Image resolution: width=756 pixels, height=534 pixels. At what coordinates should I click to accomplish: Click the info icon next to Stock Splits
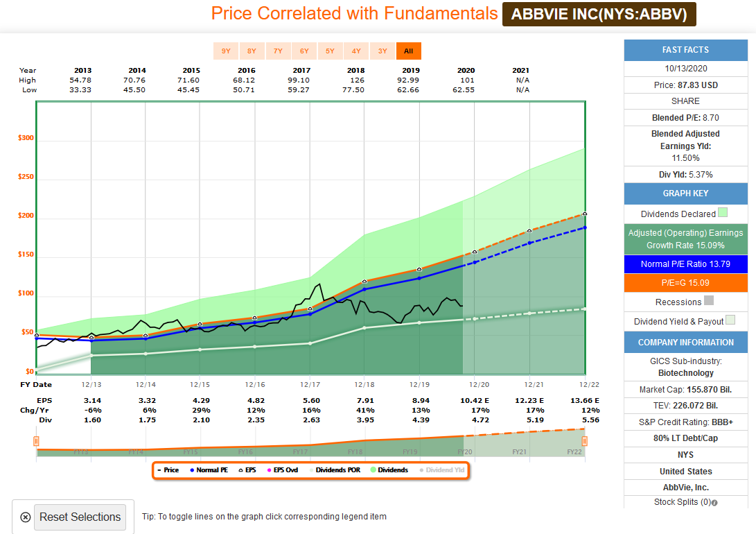pos(714,503)
